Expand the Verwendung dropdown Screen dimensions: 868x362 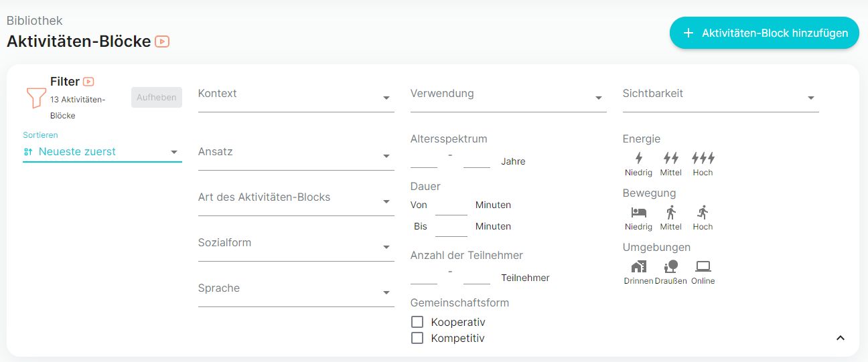click(x=508, y=97)
